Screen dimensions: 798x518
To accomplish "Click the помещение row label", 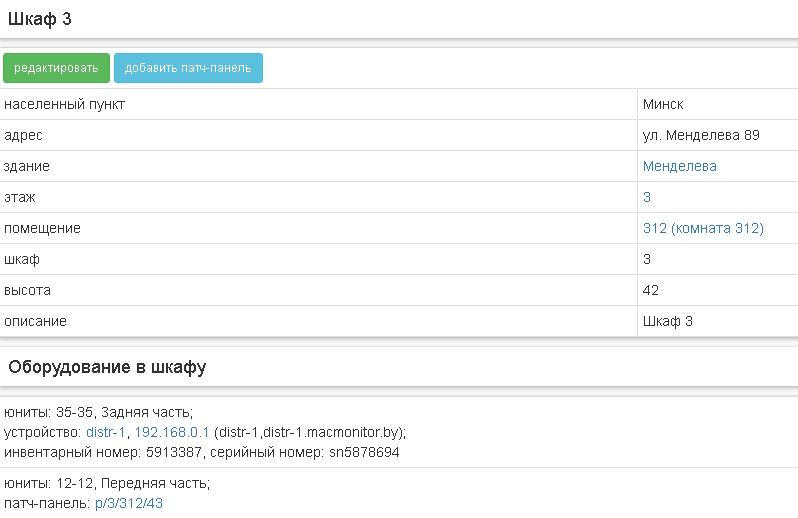I will tap(42, 228).
